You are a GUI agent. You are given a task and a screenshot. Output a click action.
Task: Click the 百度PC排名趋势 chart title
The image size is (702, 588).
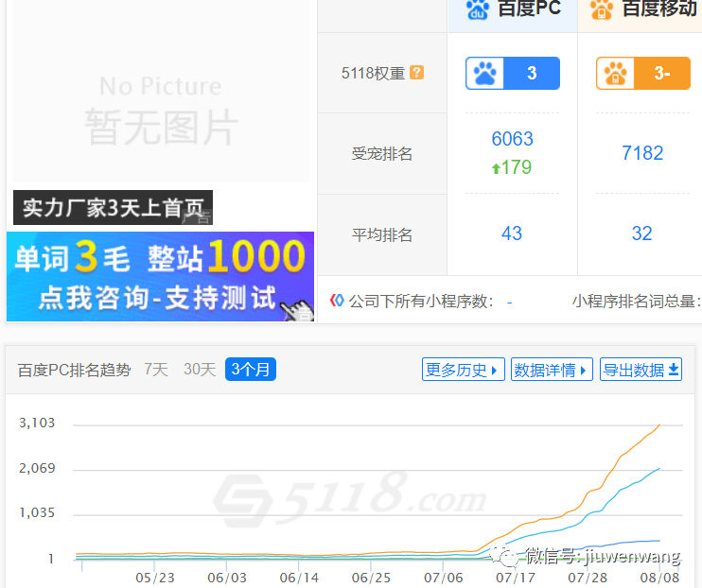(75, 370)
